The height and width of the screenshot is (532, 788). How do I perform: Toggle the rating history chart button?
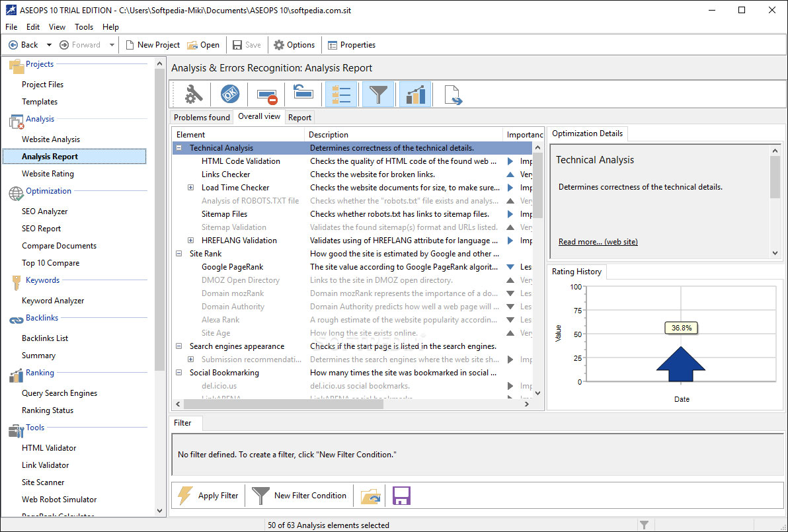(x=415, y=95)
